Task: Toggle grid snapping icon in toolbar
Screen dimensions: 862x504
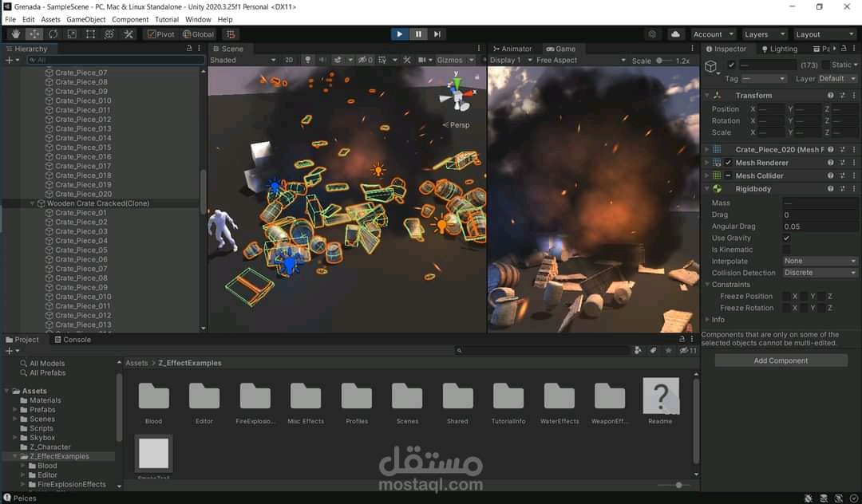Action: [x=231, y=34]
